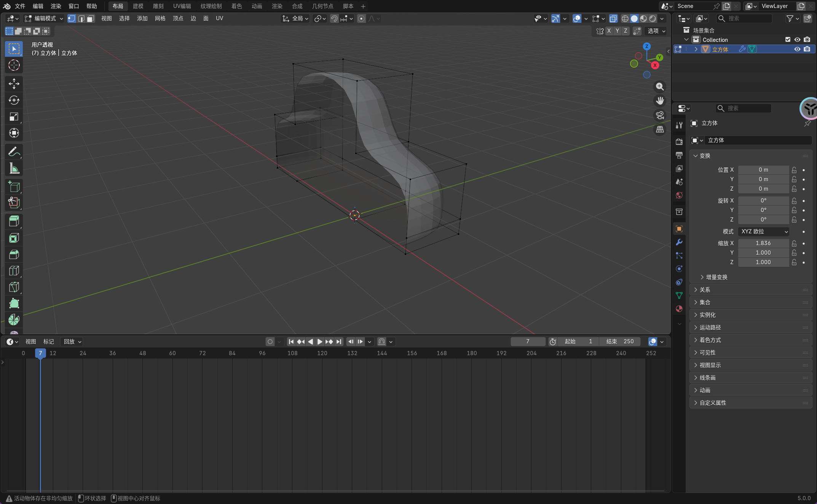Select the Move tool in toolbar

tap(14, 84)
